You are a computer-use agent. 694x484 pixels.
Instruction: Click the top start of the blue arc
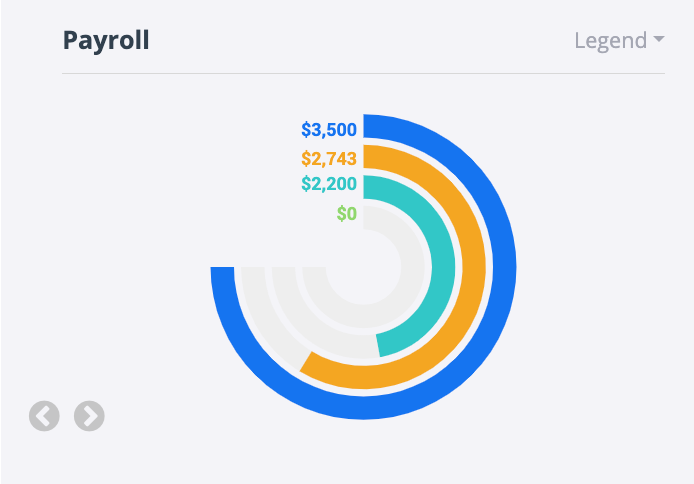[369, 126]
